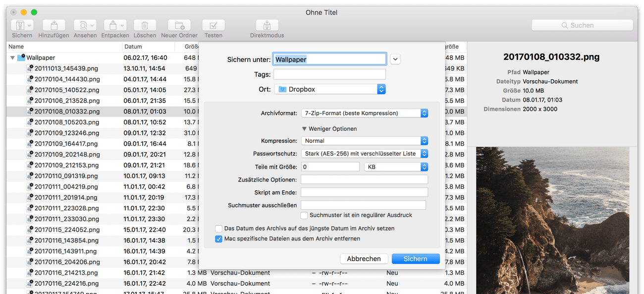Open the Passwortschutz dropdown
644x294 pixels.
point(364,154)
